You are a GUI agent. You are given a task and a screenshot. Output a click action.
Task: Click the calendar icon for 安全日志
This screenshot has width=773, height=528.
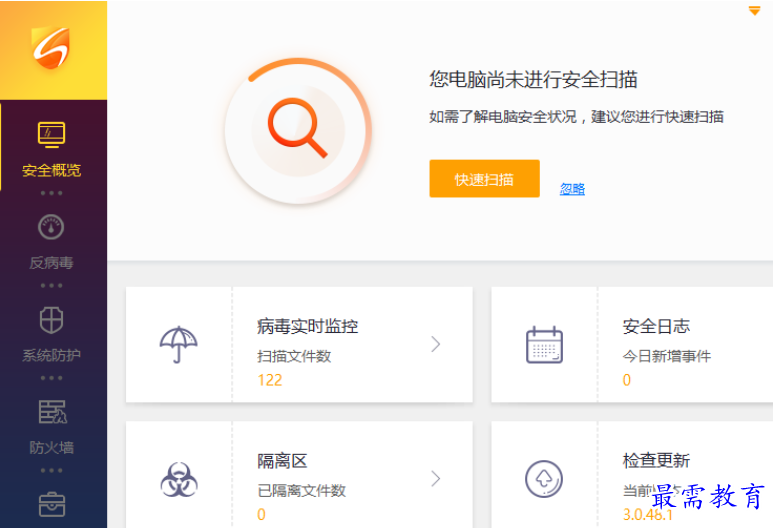pyautogui.click(x=544, y=345)
